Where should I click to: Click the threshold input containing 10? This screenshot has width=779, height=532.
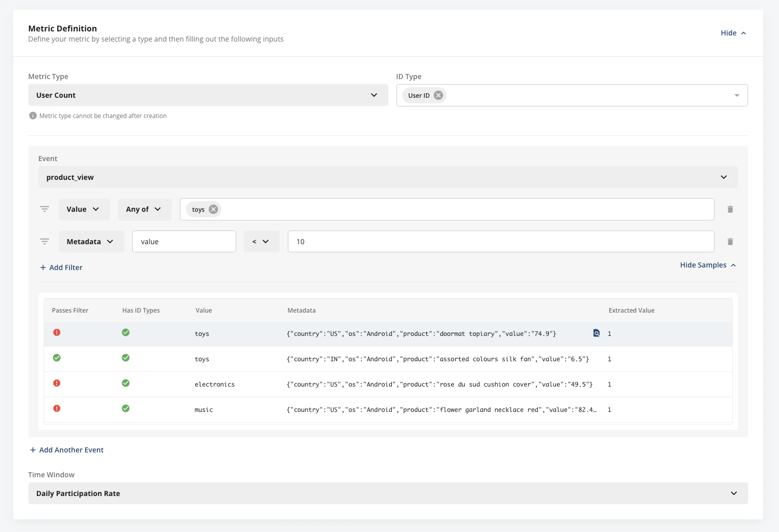tap(501, 242)
